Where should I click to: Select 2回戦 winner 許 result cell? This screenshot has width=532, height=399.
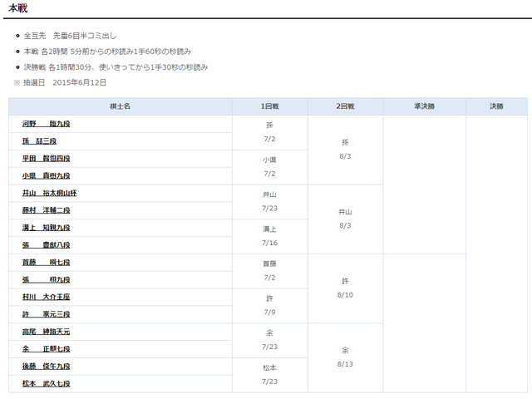point(346,288)
